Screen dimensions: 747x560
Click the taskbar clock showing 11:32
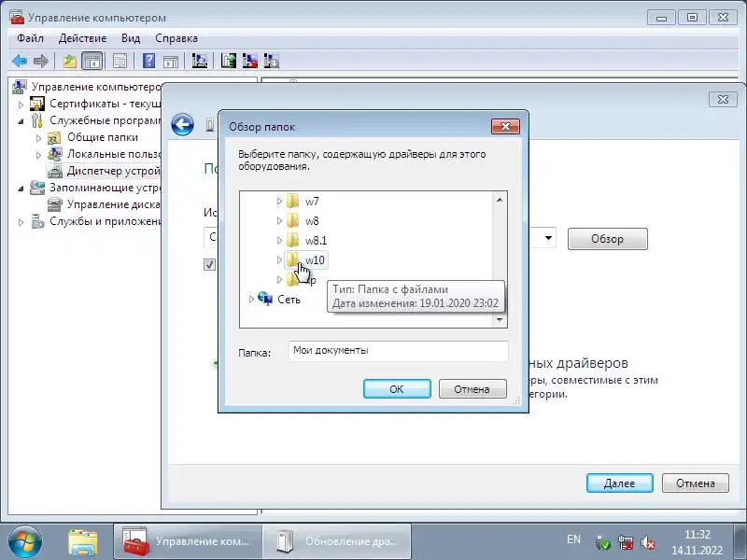(x=697, y=542)
